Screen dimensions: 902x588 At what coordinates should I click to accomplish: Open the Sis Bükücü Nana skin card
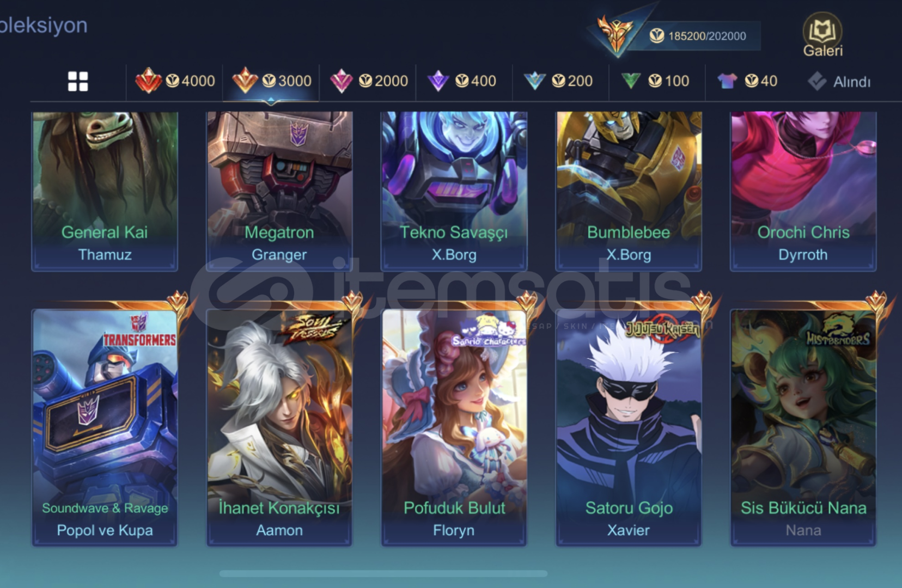click(803, 427)
